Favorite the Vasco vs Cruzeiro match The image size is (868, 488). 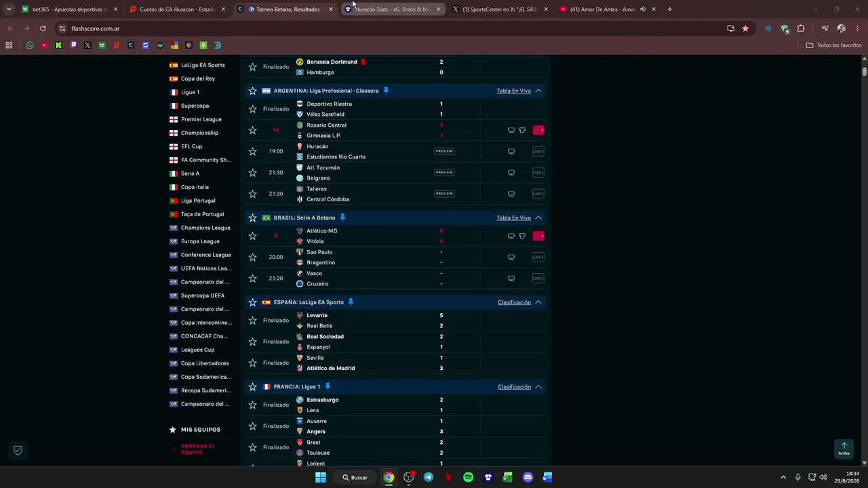coord(253,279)
